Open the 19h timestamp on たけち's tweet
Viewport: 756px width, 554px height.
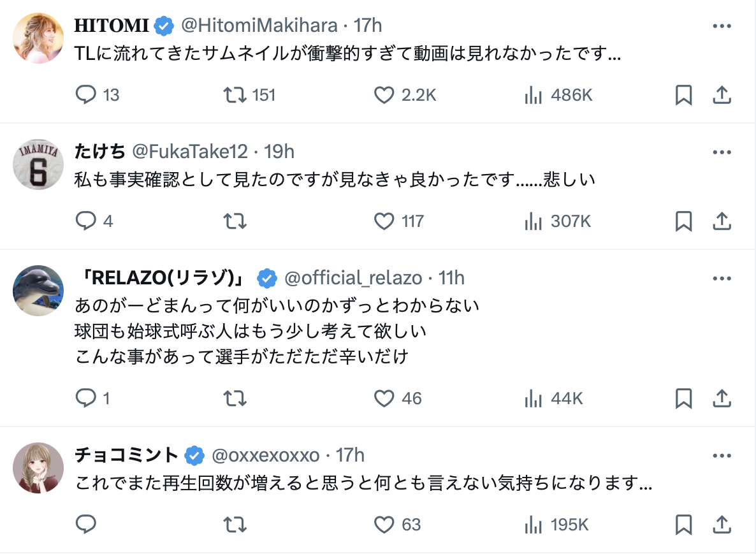pyautogui.click(x=279, y=152)
